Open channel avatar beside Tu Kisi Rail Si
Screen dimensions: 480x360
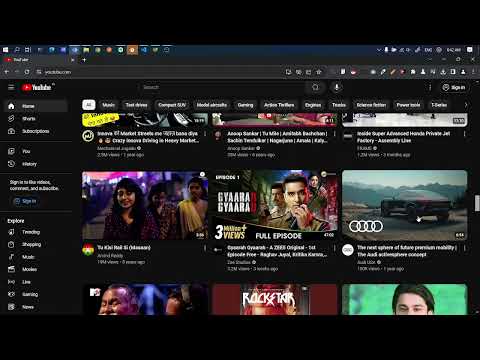pos(88,250)
